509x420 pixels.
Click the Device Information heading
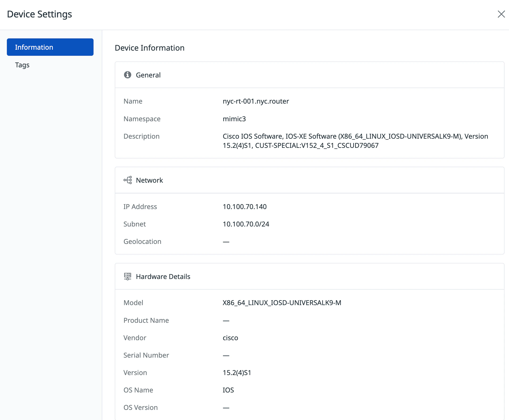coord(149,48)
